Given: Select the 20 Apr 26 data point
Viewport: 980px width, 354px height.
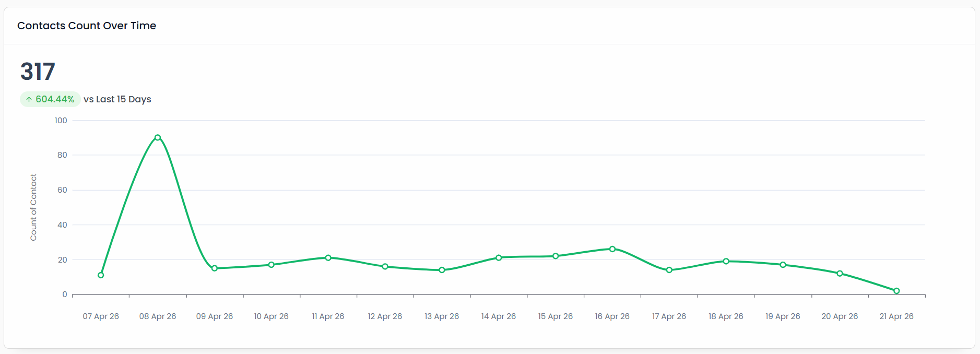Looking at the screenshot, I should 840,274.
